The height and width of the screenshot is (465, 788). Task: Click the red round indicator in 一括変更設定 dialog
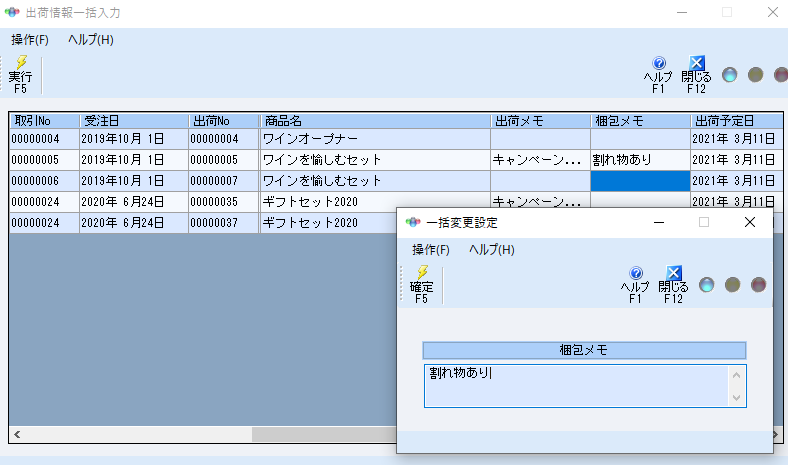(x=758, y=285)
